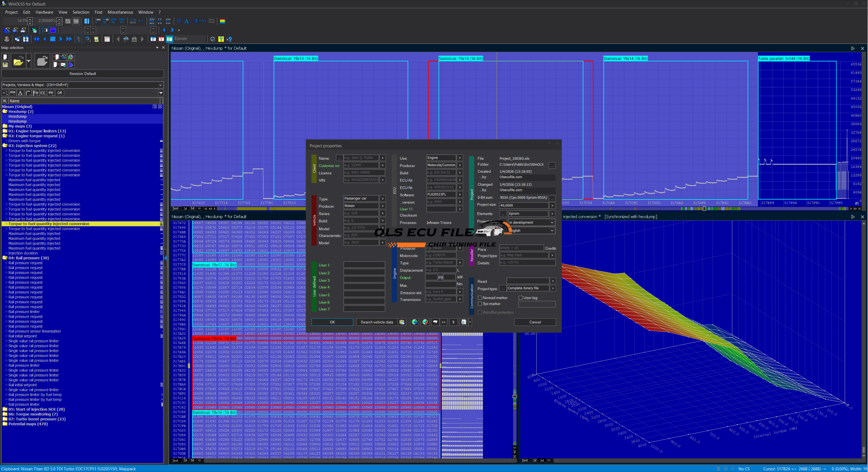This screenshot has width=868, height=472.
Task: Click the Customer no input field
Action: click(x=361, y=165)
